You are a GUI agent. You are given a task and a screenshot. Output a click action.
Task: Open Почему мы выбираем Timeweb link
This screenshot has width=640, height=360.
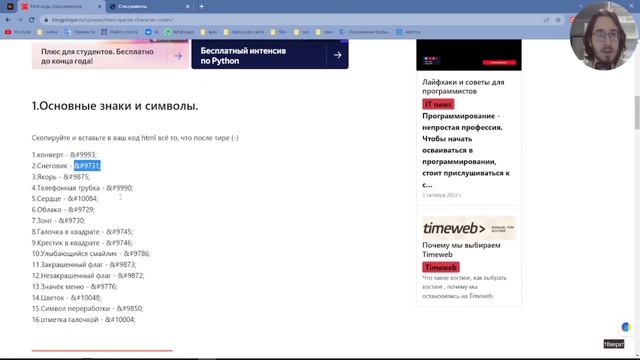click(x=461, y=249)
